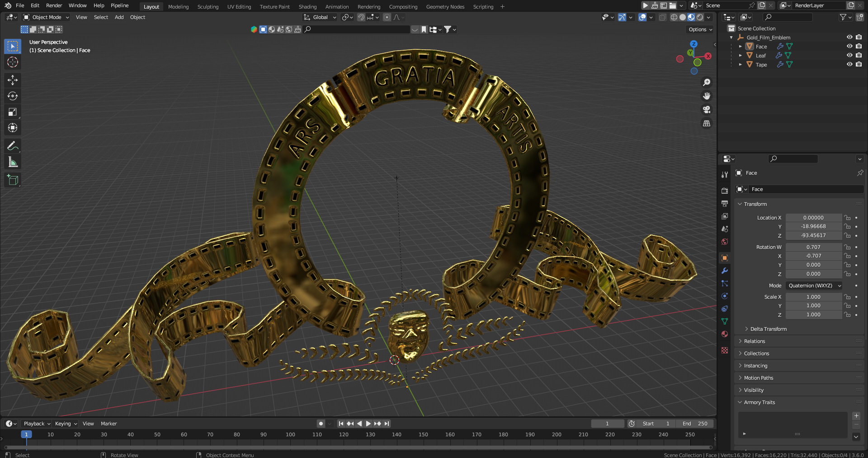Lock the Scale Z field
This screenshot has height=458, width=868.
pos(848,315)
